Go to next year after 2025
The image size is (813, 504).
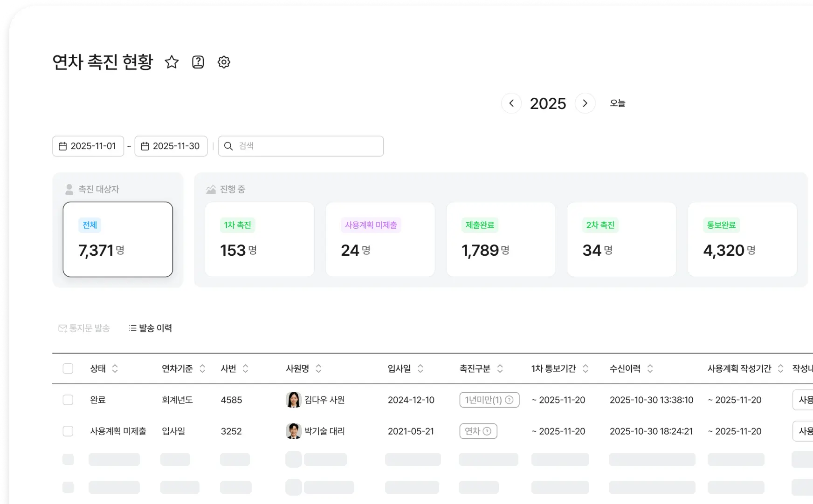click(585, 103)
